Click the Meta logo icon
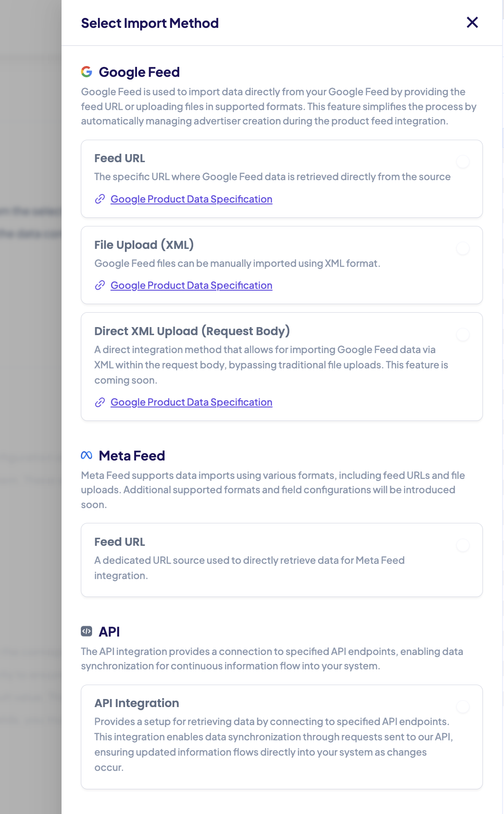 (87, 456)
